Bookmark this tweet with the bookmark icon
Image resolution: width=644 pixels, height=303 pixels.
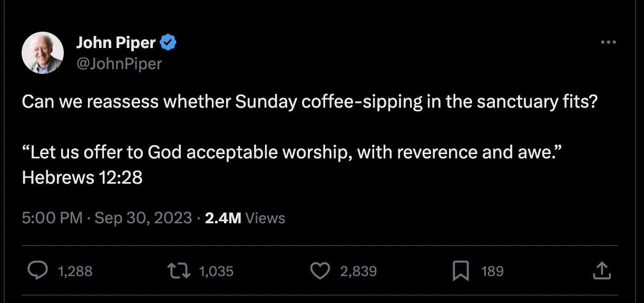click(461, 271)
